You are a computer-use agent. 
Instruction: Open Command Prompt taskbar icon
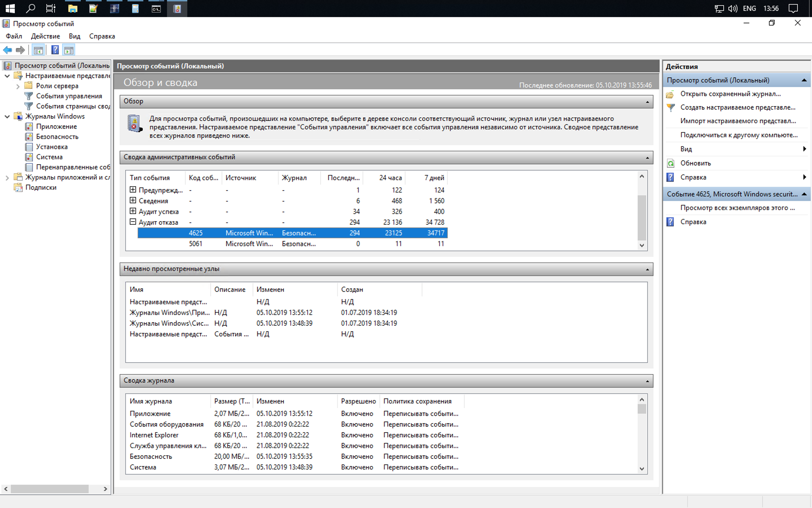click(156, 8)
